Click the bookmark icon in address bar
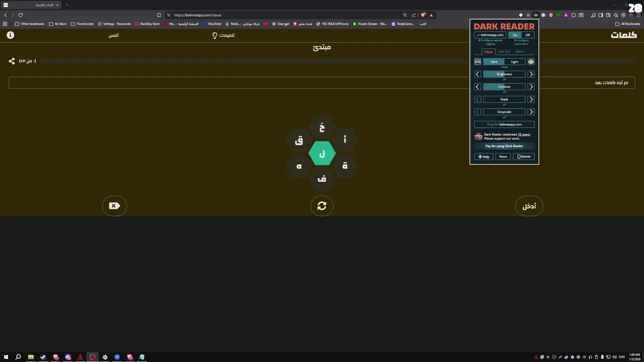The image size is (644, 362). pyautogui.click(x=159, y=15)
